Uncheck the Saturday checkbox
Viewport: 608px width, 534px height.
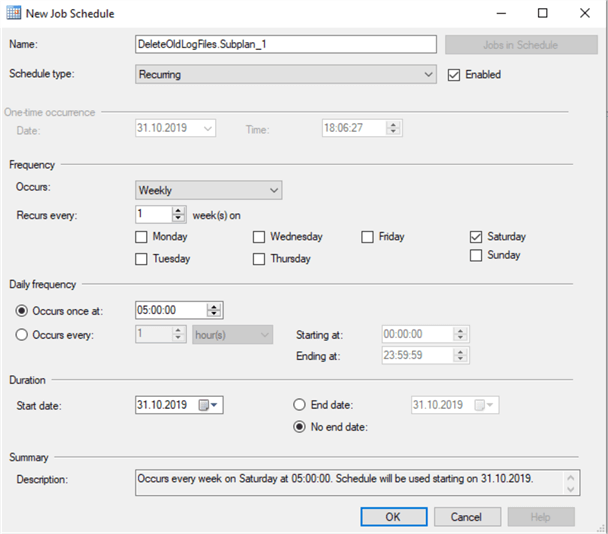click(475, 237)
